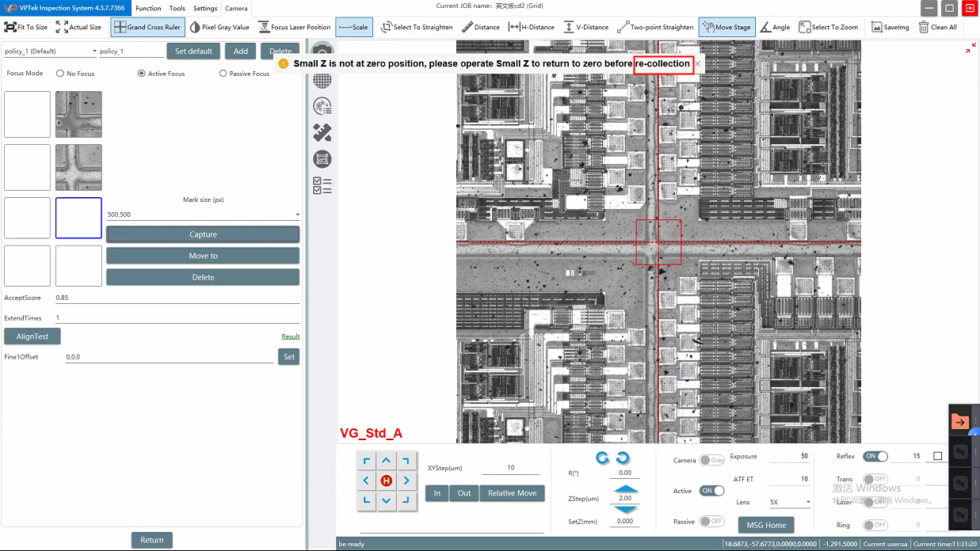Click the Fit To Size icon
Screen dimensions: 980x551
(10, 27)
